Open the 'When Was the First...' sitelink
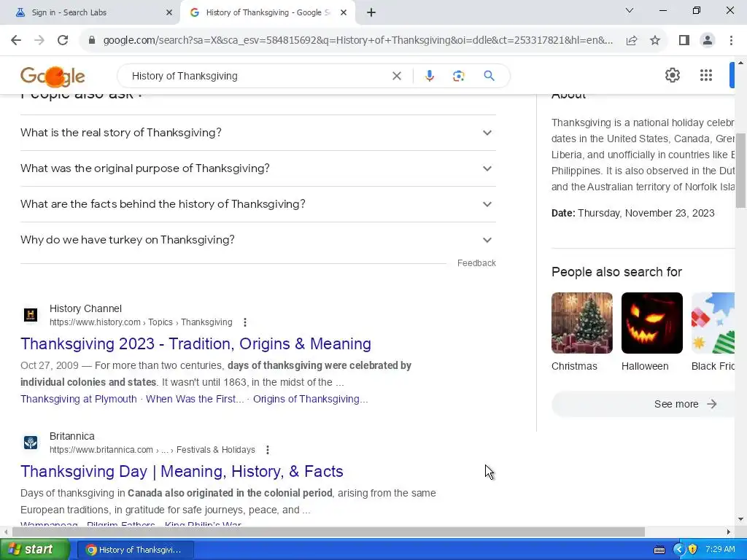This screenshot has height=560, width=747. coord(195,399)
